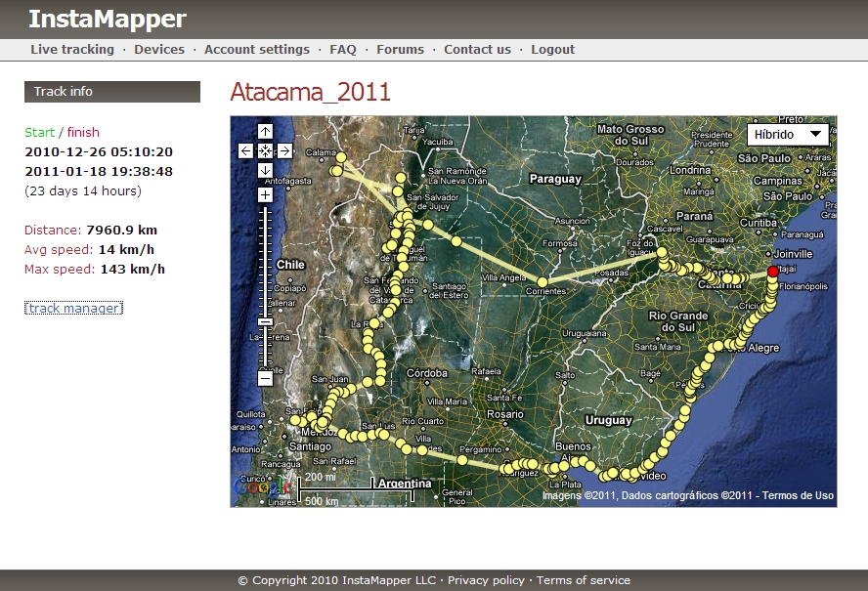Open the Híbrido map type dropdown
Screen dimensions: 868x591
point(787,135)
